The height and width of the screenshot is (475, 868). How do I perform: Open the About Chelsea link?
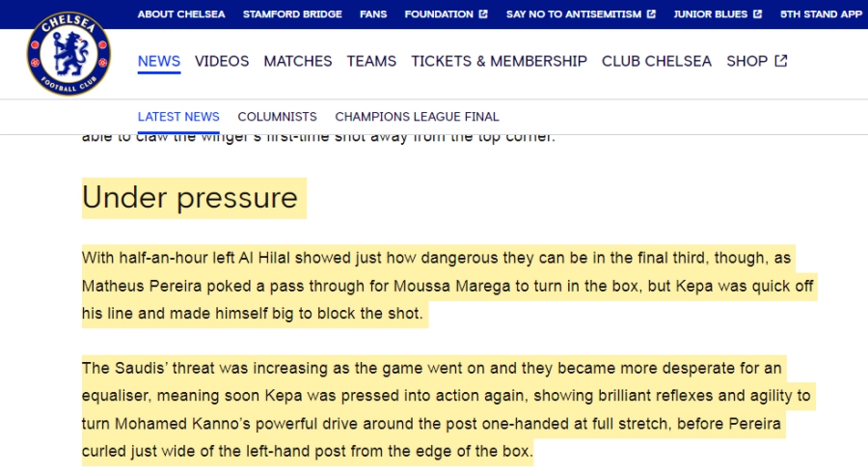coord(182,14)
